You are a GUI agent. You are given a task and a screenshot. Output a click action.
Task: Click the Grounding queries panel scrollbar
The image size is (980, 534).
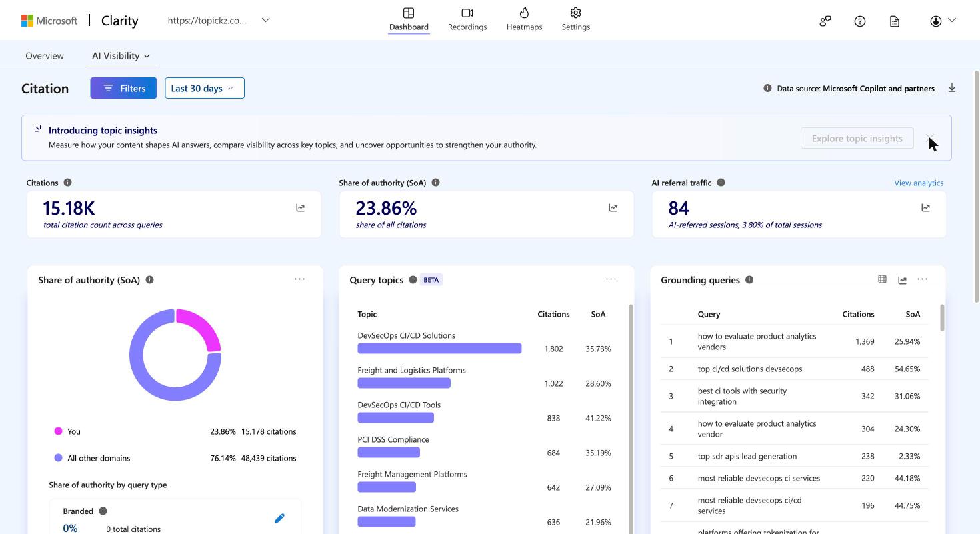942,318
